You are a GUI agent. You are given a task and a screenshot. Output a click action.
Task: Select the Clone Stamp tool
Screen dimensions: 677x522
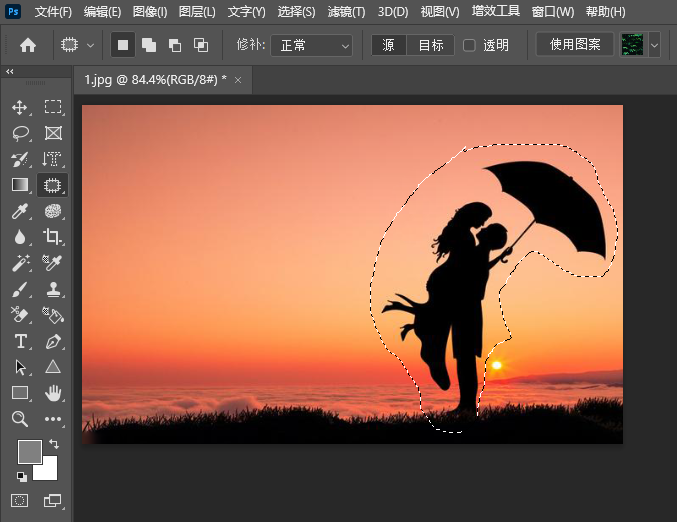(x=53, y=289)
